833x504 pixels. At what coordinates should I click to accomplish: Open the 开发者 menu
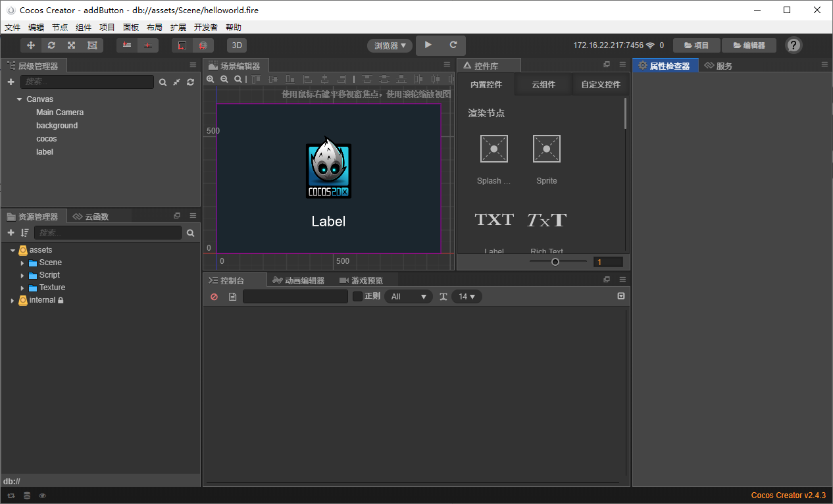[x=206, y=27]
